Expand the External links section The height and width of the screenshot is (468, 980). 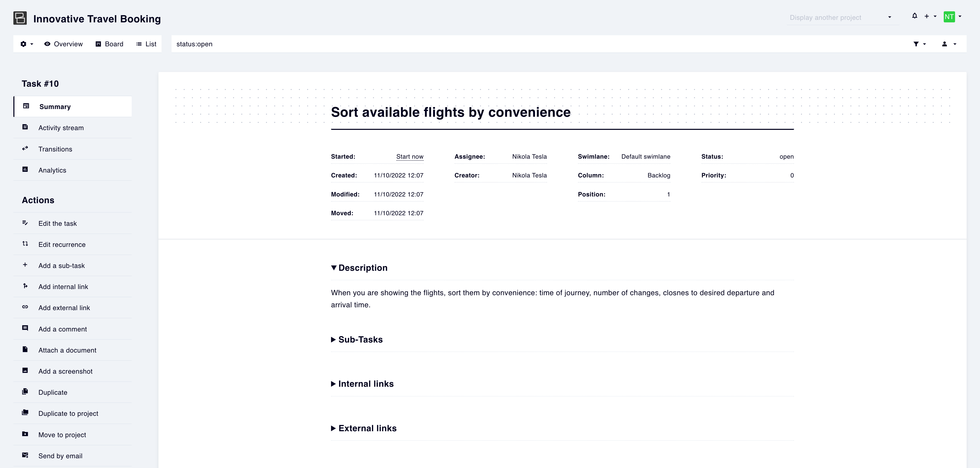coord(334,428)
